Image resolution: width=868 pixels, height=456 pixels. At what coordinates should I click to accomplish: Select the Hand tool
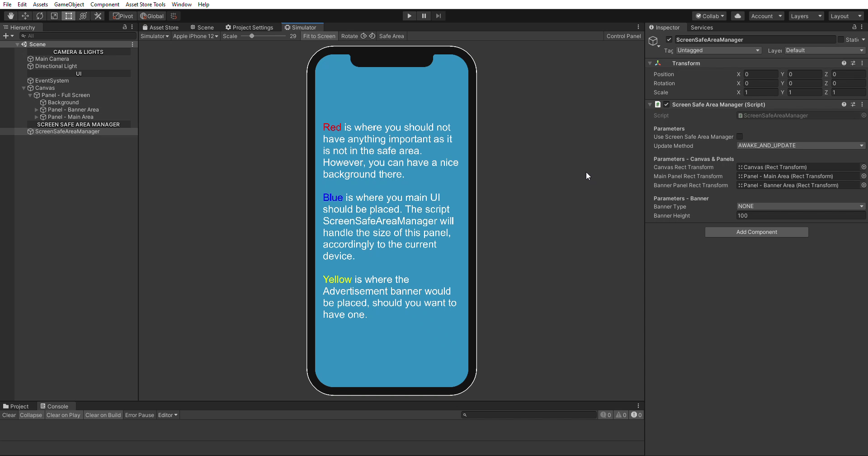(x=10, y=16)
